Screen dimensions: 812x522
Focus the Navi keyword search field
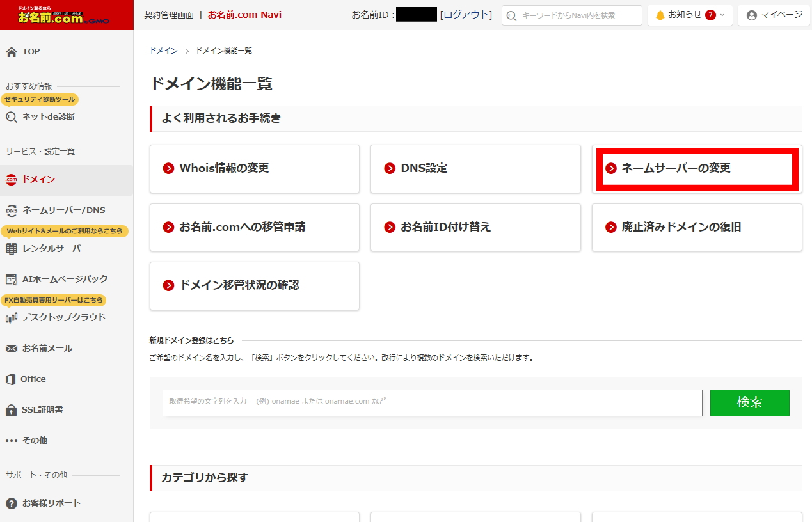572,15
